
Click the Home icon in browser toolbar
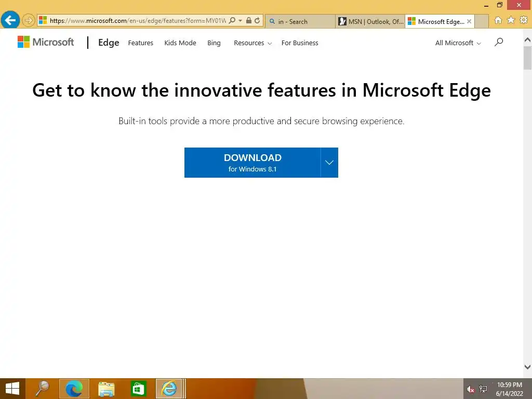click(498, 20)
